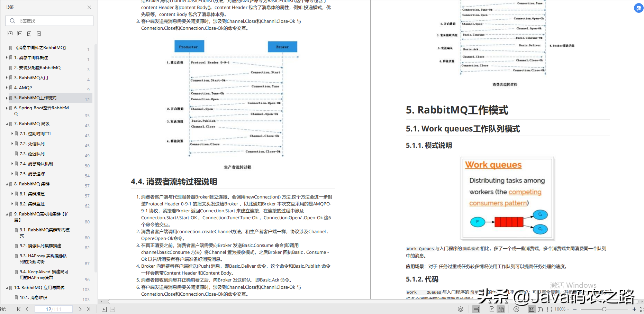Expand the '3. RabbitMQ入门' bookmark

point(7,77)
